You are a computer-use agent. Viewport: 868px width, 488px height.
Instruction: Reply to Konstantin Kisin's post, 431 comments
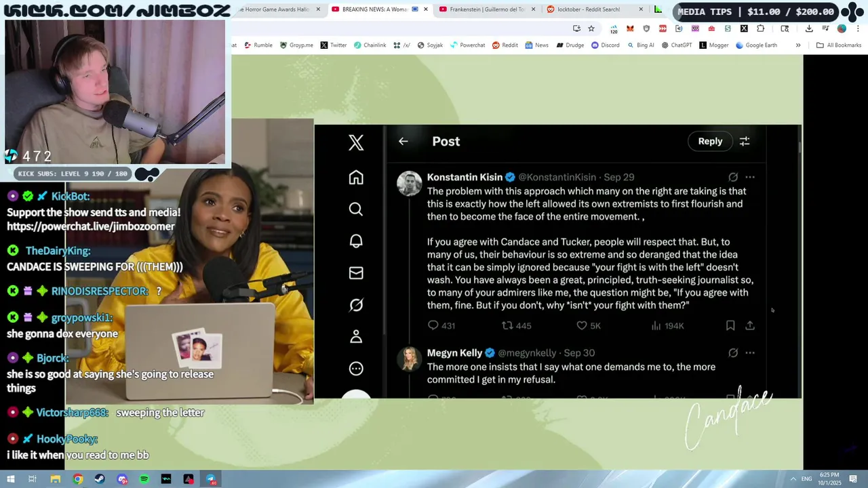coord(441,325)
